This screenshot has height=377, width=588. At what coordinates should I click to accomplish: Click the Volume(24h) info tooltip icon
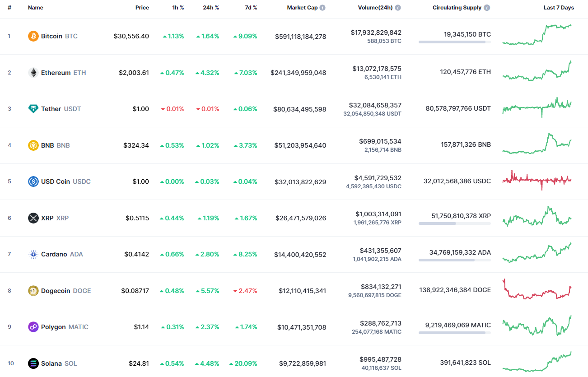point(397,7)
